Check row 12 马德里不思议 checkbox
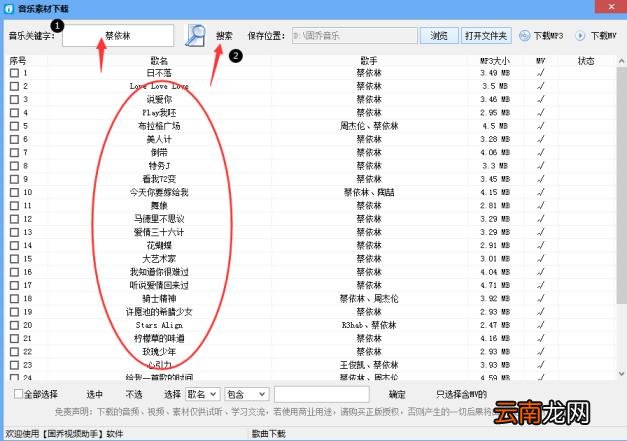The height and width of the screenshot is (441, 627). pyautogui.click(x=14, y=219)
